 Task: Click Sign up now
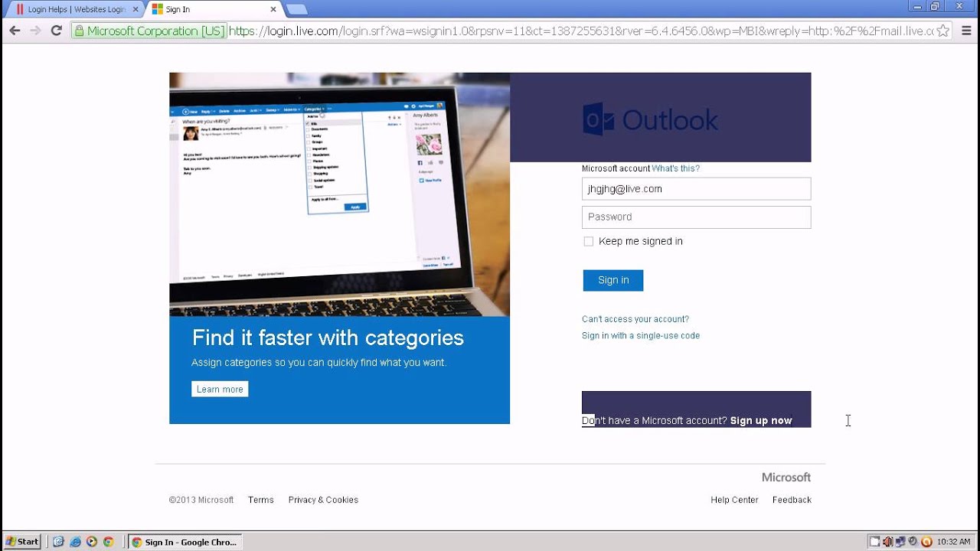(x=761, y=421)
